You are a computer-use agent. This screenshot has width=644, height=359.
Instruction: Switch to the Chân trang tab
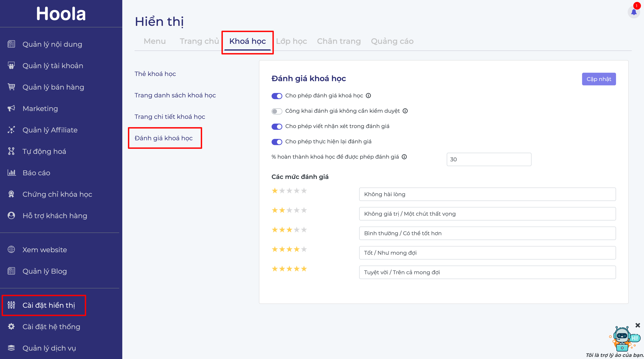click(339, 41)
